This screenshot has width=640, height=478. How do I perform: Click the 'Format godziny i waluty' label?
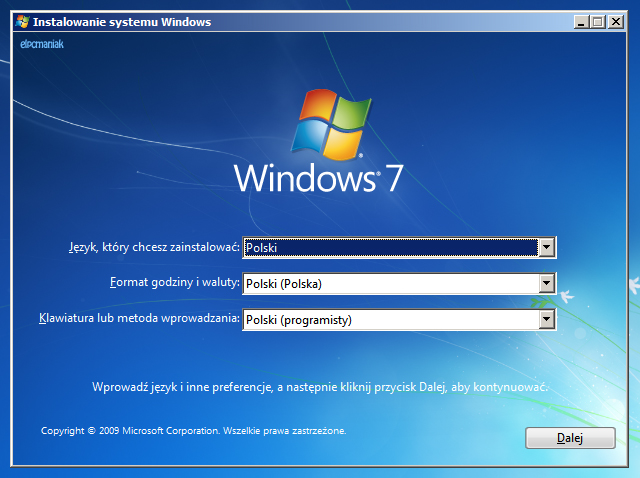(x=175, y=283)
